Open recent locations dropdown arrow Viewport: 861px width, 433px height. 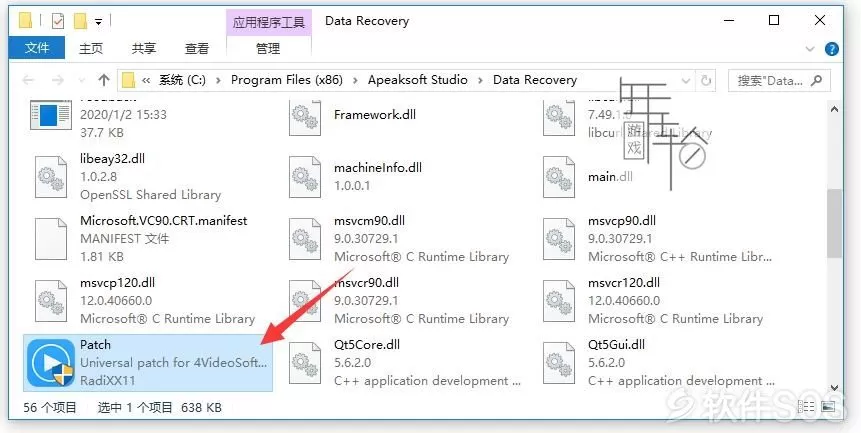(x=81, y=81)
